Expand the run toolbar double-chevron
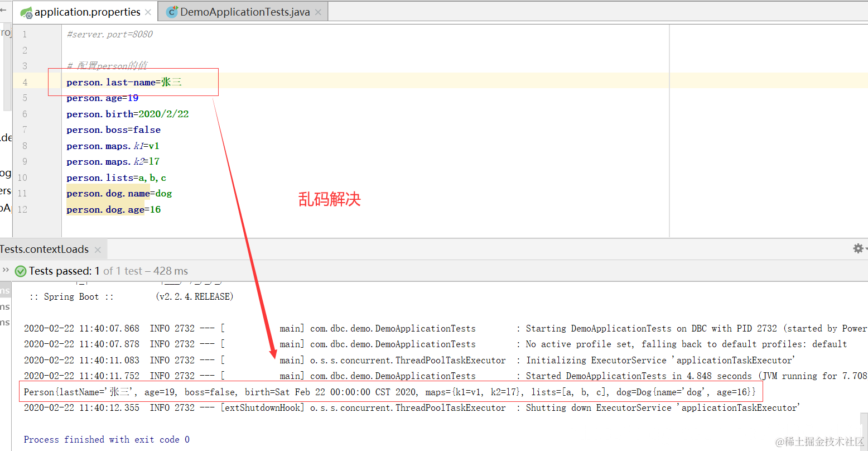 point(6,270)
